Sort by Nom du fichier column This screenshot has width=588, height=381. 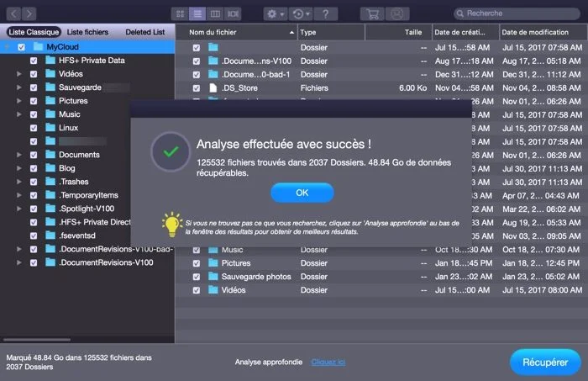point(237,32)
